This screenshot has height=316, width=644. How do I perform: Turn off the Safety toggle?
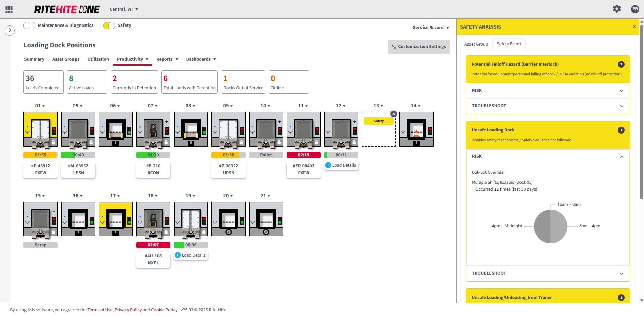109,25
